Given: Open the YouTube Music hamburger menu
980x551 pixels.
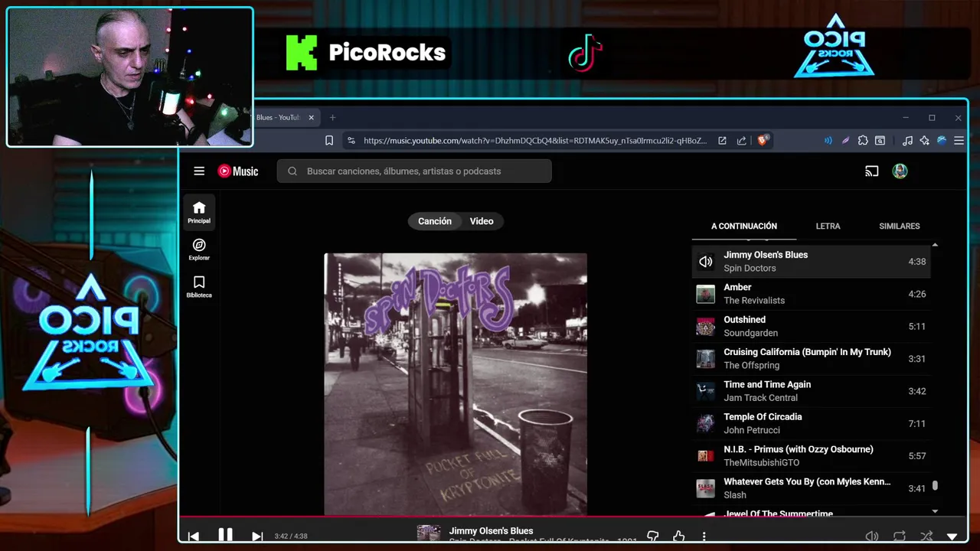Looking at the screenshot, I should coord(199,171).
